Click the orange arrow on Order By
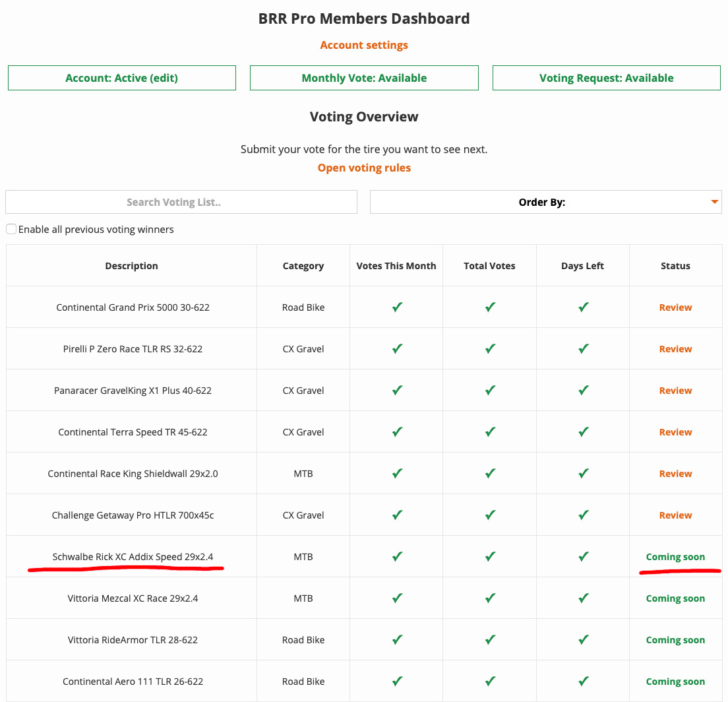Screen dimensions: 728x702 tap(714, 203)
